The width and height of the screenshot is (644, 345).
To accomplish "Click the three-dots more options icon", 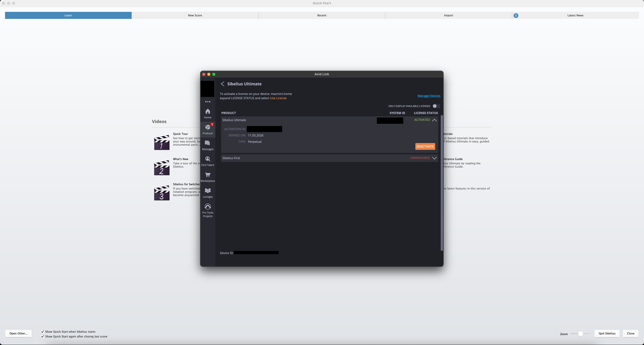I will coord(208,102).
